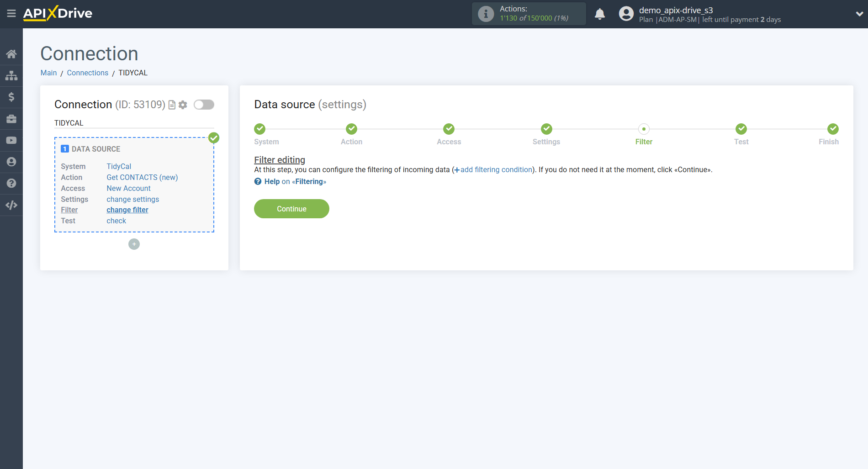This screenshot has width=868, height=469.
Task: Click the Actions usage info icon
Action: point(485,13)
